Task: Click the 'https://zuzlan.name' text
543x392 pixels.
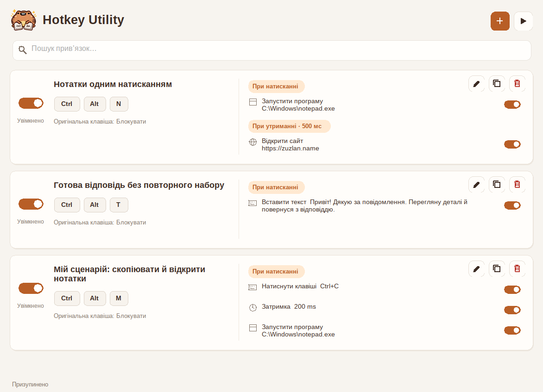Action: coord(290,149)
